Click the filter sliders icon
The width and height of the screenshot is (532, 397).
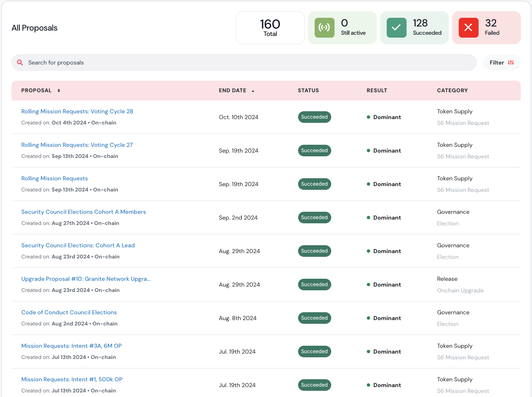pyautogui.click(x=511, y=62)
